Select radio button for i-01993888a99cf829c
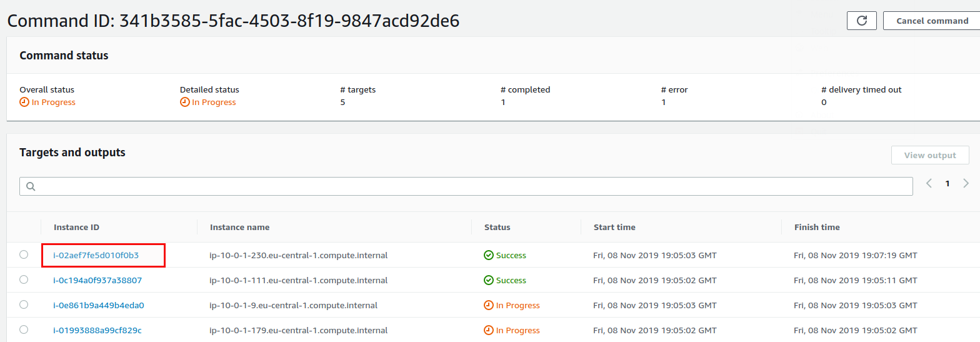Viewport: 980px width, 342px height. (x=24, y=329)
